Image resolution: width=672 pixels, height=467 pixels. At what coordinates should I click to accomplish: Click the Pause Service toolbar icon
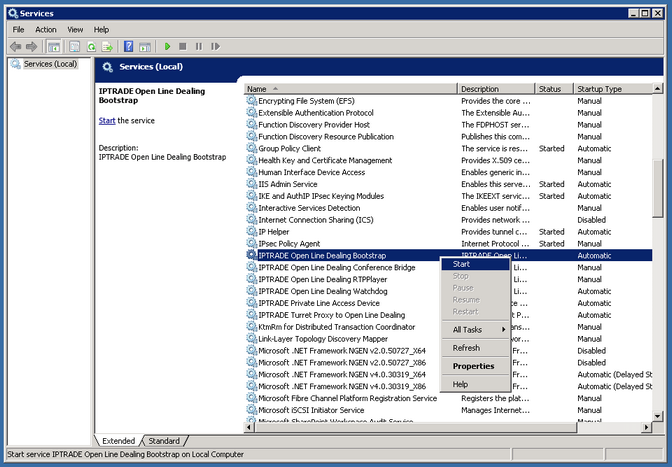199,46
